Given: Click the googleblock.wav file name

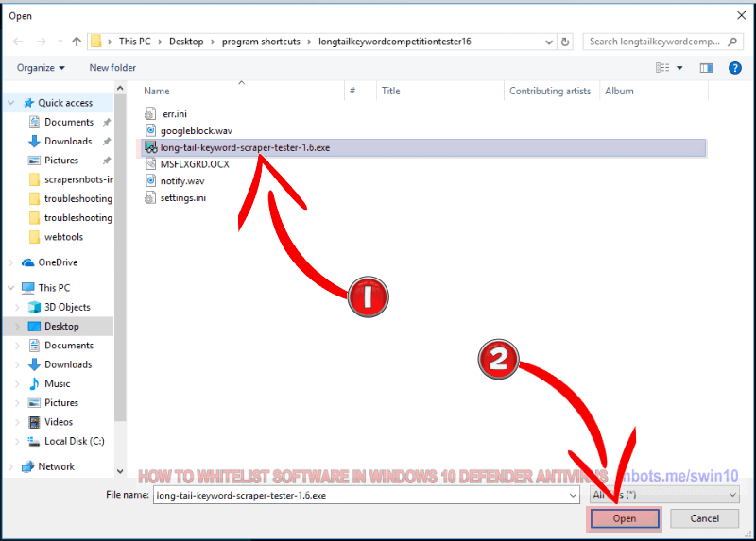Looking at the screenshot, I should [x=197, y=131].
